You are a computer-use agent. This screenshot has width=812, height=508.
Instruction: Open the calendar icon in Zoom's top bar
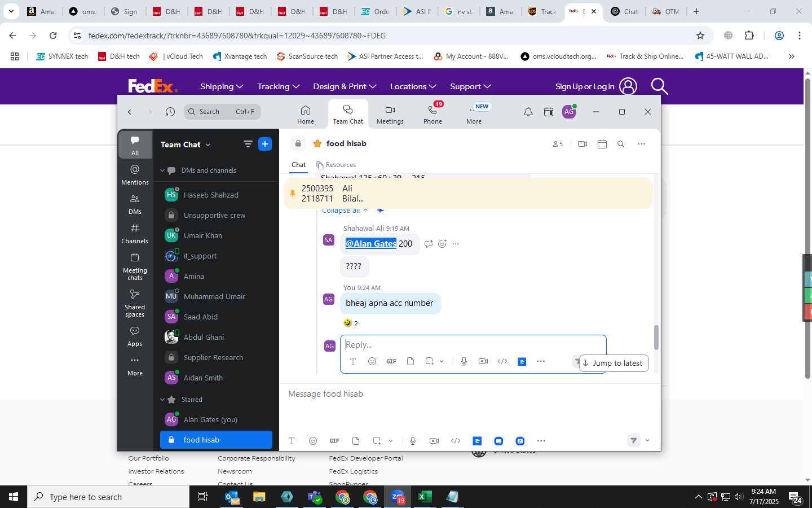point(548,112)
